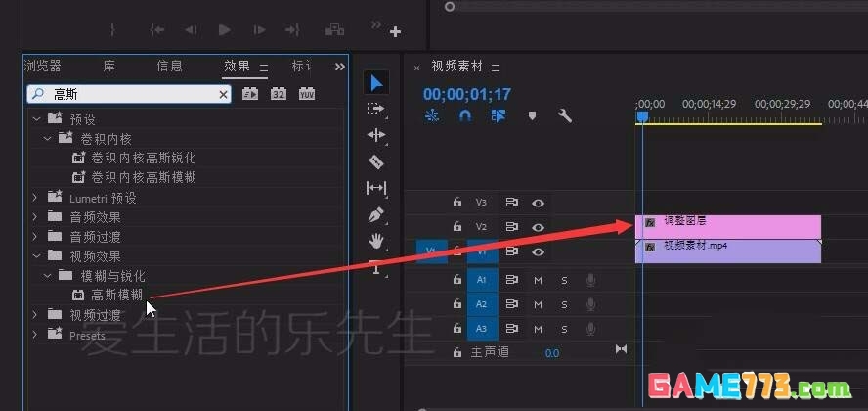Collapse the 卷积内核 folder
Screen dimensions: 868x411
click(x=48, y=138)
